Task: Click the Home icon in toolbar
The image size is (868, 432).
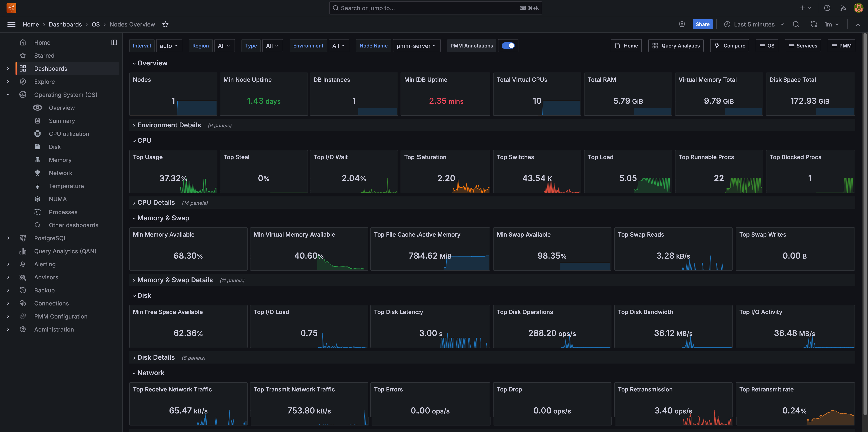Action: [x=626, y=45]
